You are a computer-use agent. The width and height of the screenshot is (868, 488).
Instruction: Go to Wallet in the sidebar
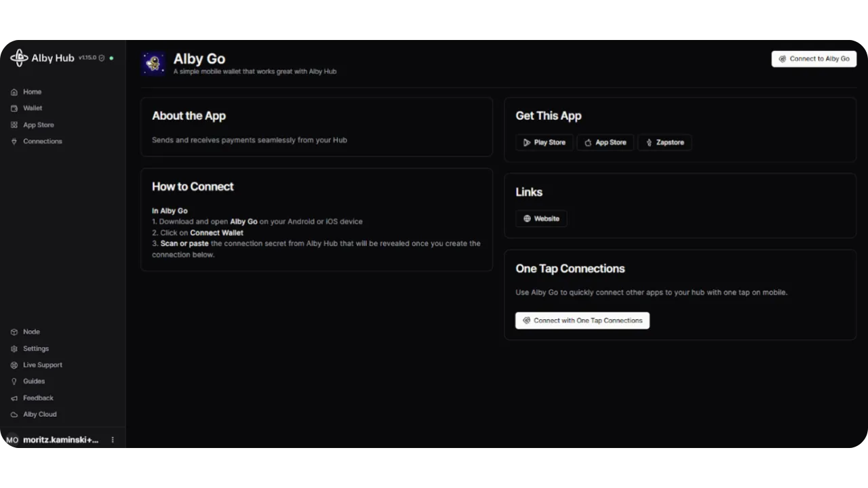coord(32,108)
